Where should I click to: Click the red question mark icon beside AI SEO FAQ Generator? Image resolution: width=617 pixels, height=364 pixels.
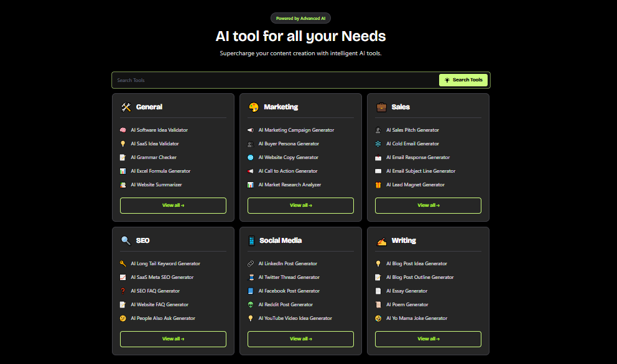click(x=123, y=291)
